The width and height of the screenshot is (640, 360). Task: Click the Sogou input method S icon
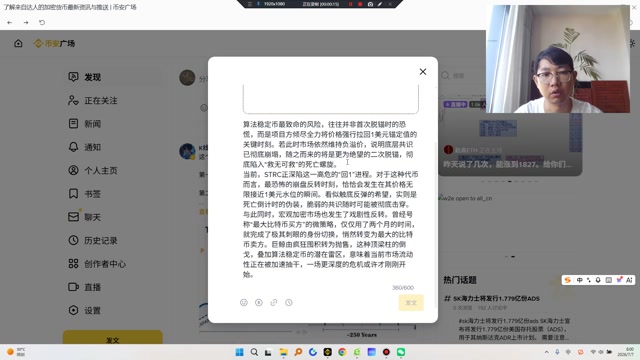[567, 280]
